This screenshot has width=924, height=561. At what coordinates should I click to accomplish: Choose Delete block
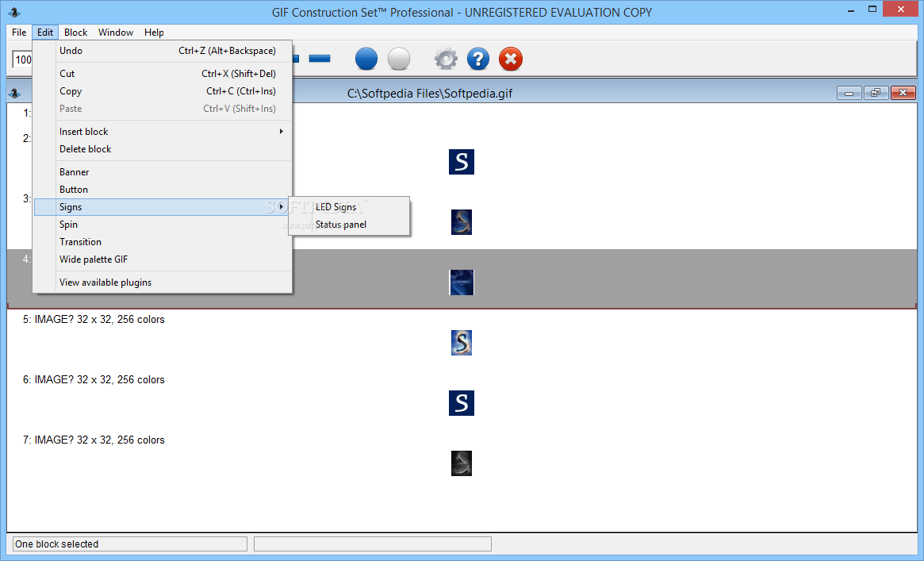(x=163, y=149)
